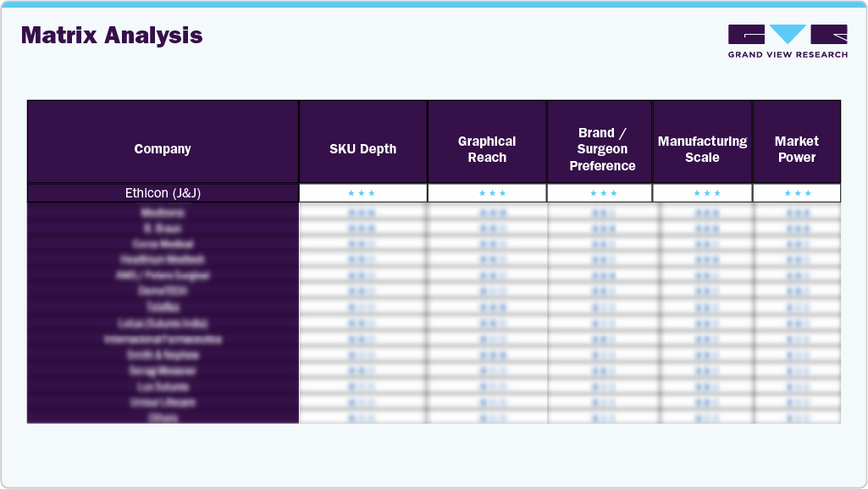Click the Manufacturing Scale column header
Viewport: 868px width, 489px height.
click(702, 149)
